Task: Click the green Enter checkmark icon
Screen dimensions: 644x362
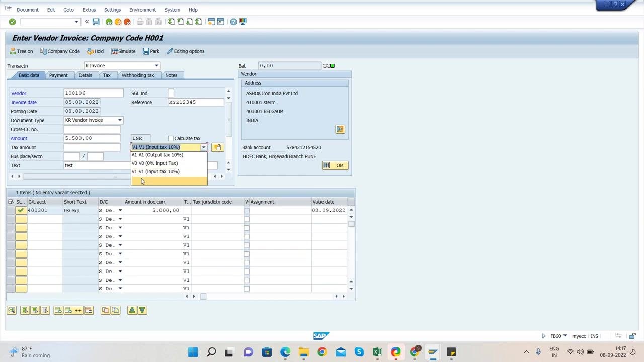Action: (12, 22)
